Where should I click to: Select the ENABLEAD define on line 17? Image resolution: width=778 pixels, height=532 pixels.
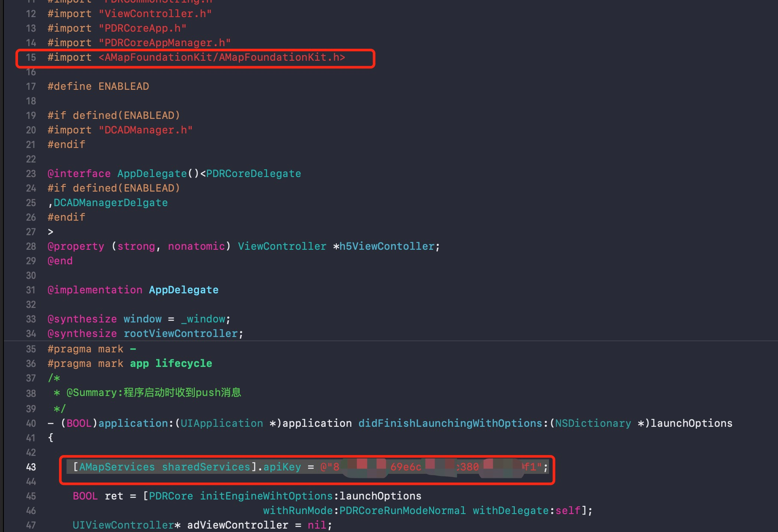(x=98, y=86)
